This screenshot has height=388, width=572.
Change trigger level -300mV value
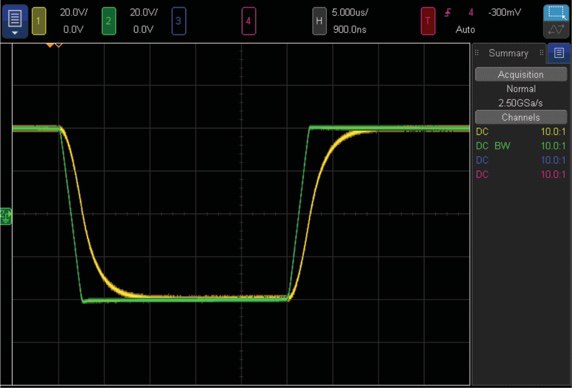(x=505, y=12)
